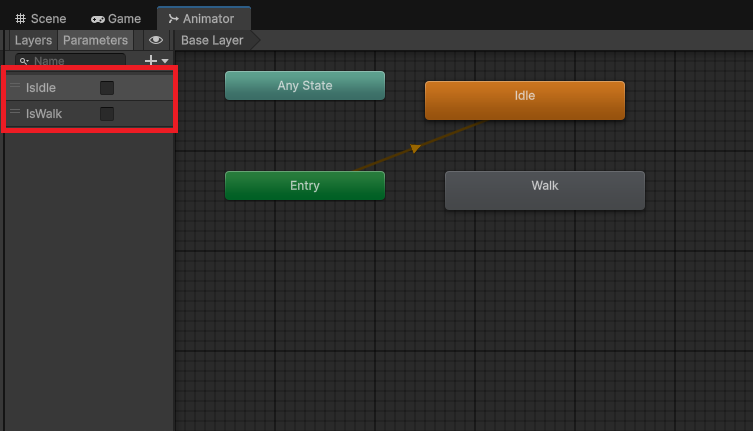
Task: Enable the IsIdle checkbox
Action: (x=107, y=88)
